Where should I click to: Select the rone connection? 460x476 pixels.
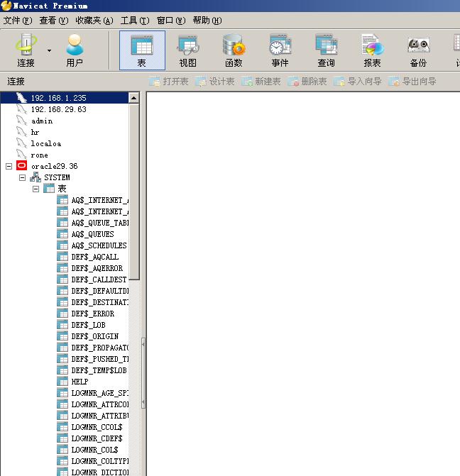point(40,155)
